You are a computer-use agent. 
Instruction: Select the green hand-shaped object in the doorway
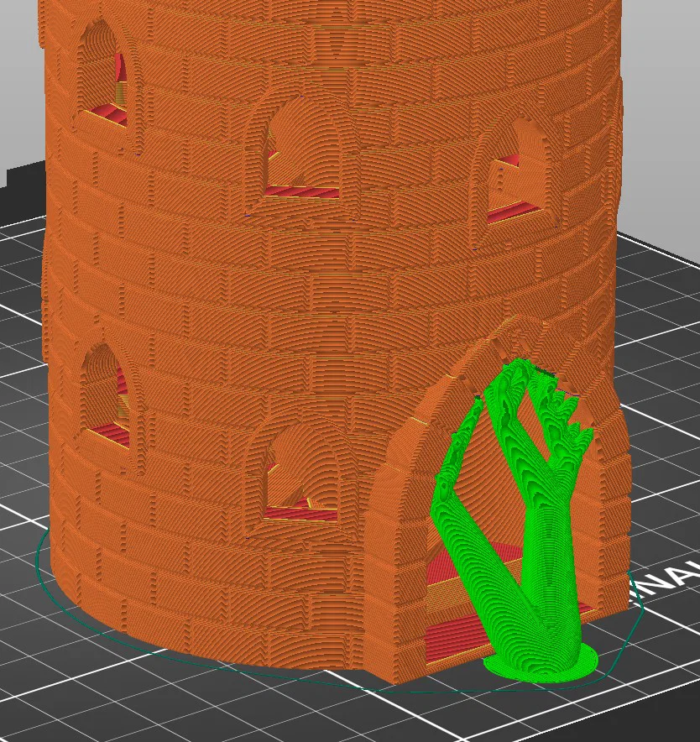(514, 516)
